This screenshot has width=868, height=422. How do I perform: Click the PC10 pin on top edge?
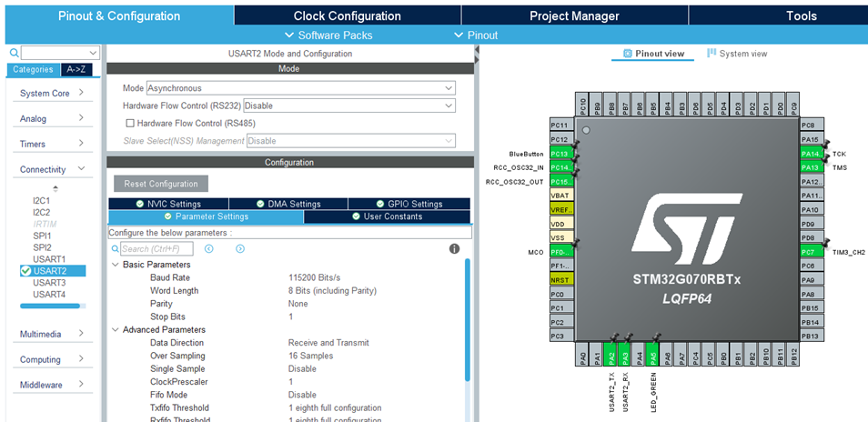[x=582, y=104]
